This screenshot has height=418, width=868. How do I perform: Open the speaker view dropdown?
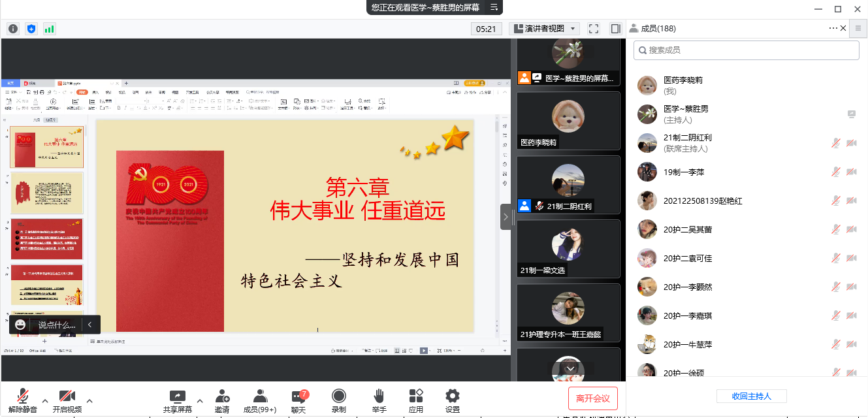pyautogui.click(x=545, y=29)
